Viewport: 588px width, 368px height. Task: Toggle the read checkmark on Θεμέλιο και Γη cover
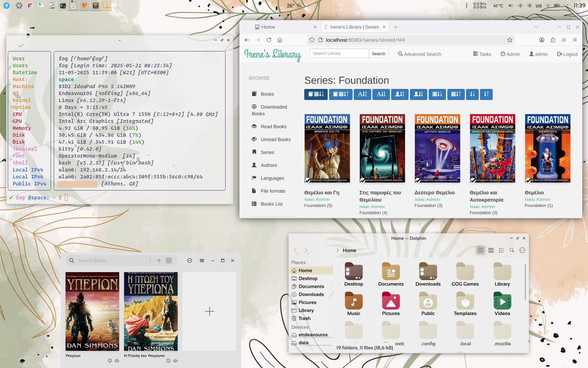[x=307, y=180]
